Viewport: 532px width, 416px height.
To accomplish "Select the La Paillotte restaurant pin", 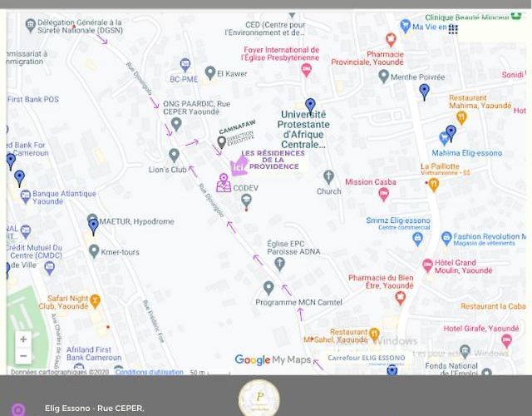I will (434, 185).
